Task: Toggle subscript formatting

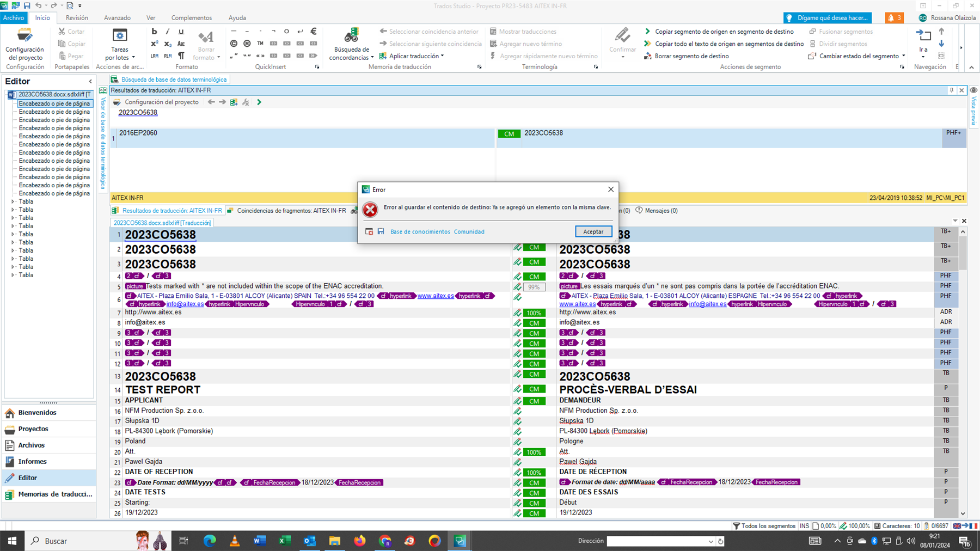Action: (168, 44)
